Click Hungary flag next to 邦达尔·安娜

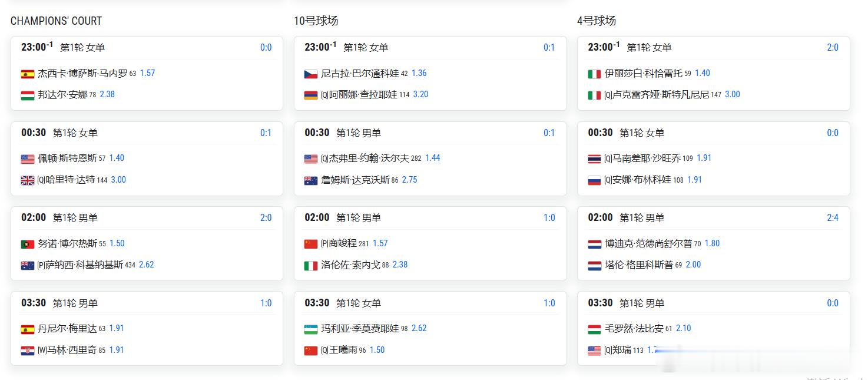[28, 95]
